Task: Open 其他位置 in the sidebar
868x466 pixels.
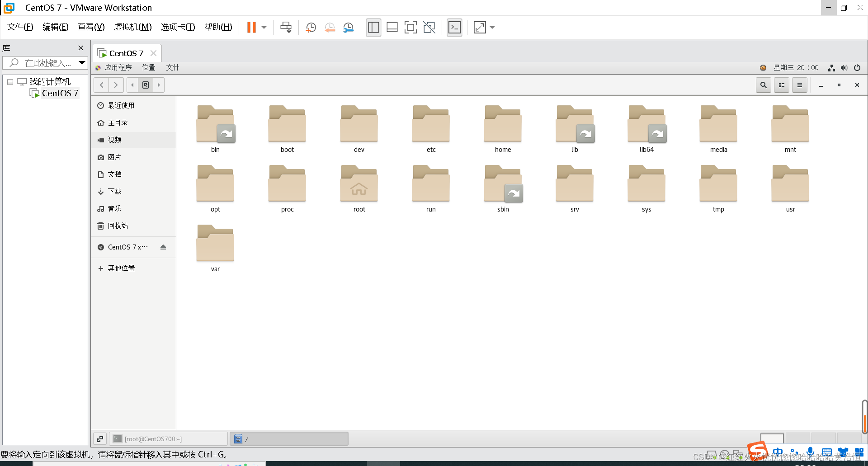Action: (133, 268)
